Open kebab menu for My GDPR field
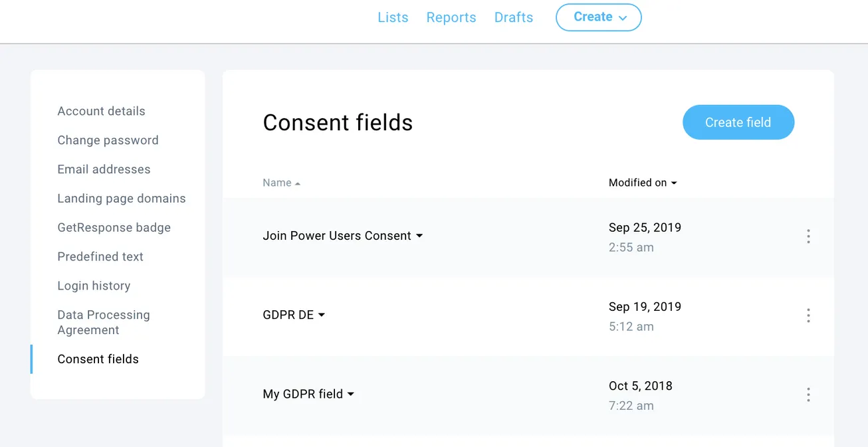Image resolution: width=868 pixels, height=447 pixels. click(808, 395)
